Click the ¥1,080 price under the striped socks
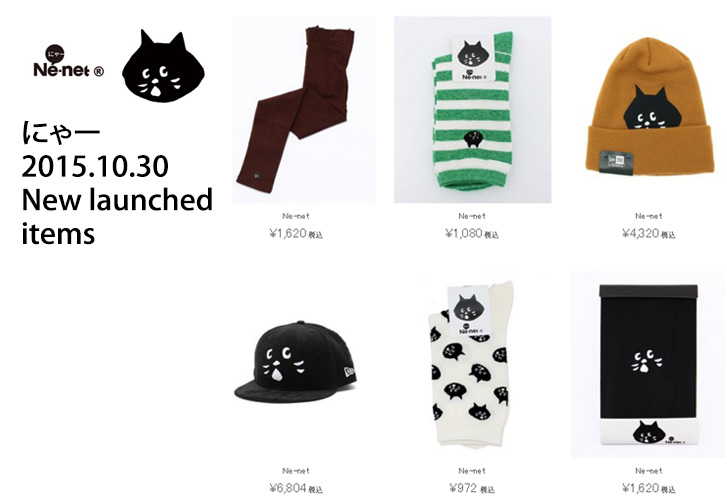 472,233
